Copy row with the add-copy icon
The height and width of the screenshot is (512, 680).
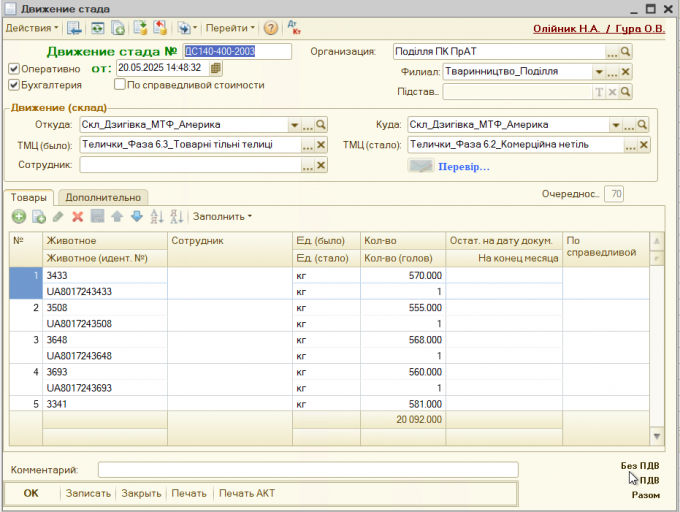pos(39,216)
